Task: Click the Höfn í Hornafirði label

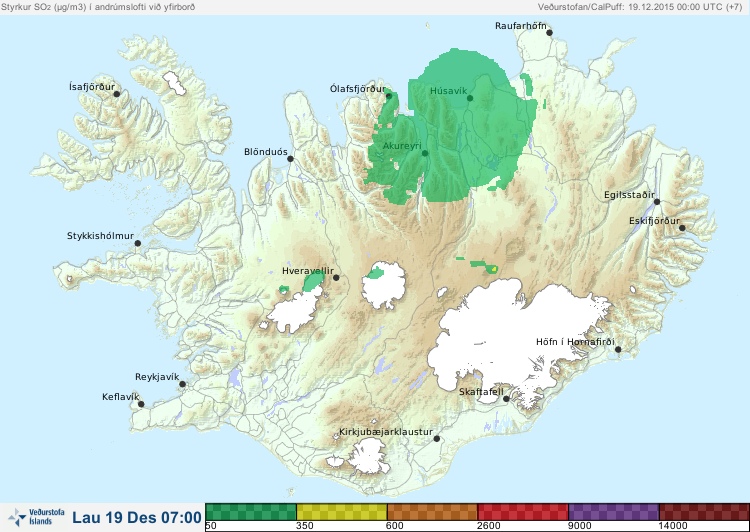Action: tap(575, 342)
